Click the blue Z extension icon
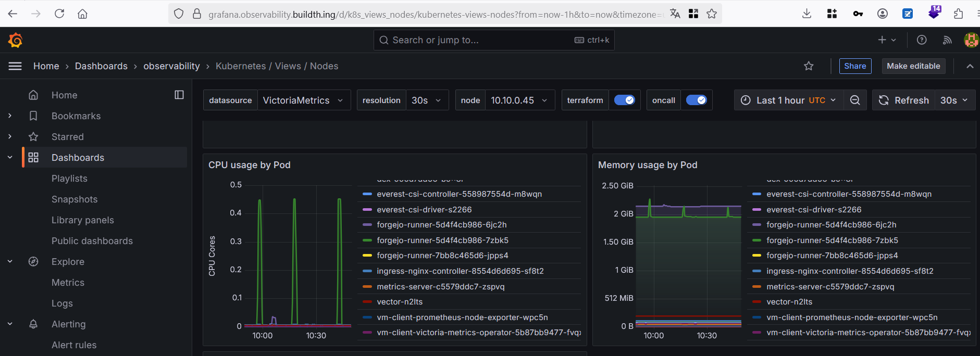Screen dimensions: 980x356 (x=908, y=14)
